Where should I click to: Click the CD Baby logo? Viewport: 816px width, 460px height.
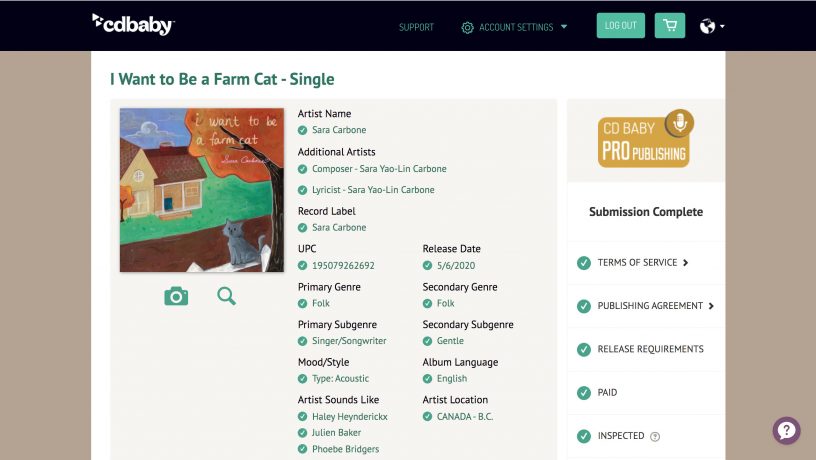(132, 25)
